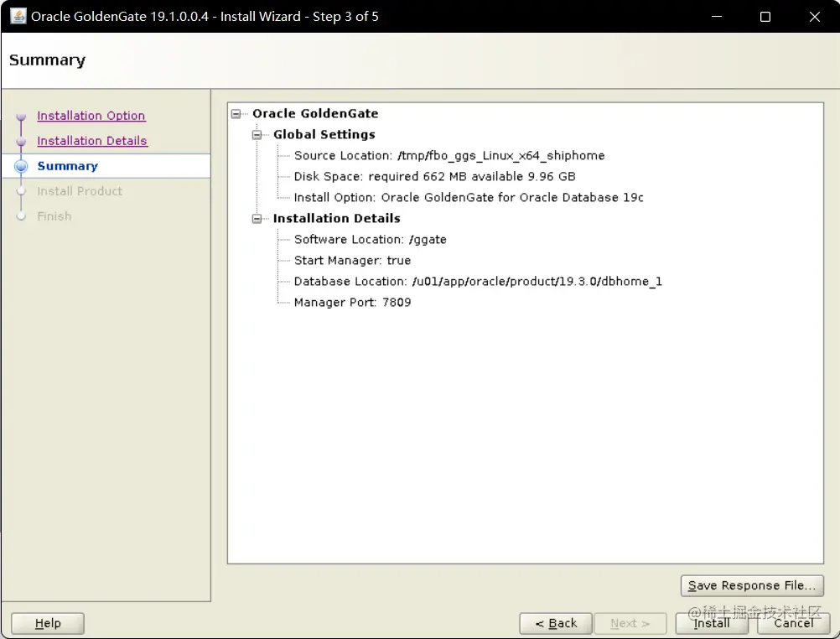
Task: Collapse the Installation Details branch
Action: [x=258, y=218]
